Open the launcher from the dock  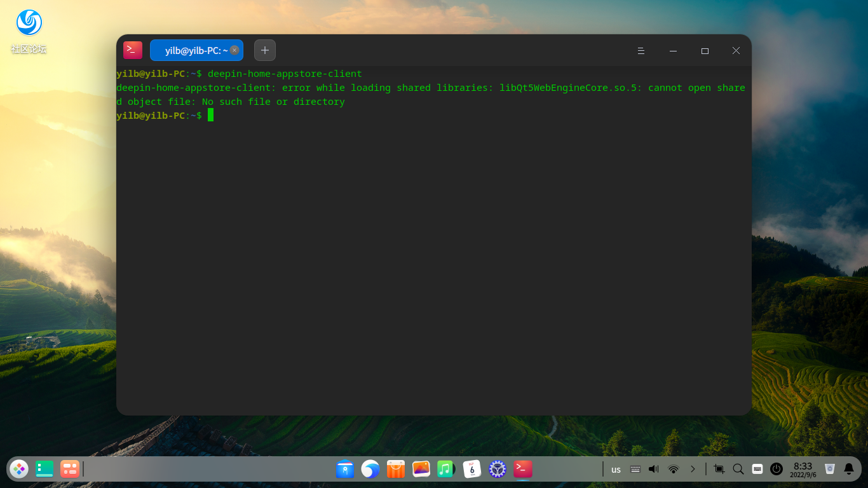(19, 469)
